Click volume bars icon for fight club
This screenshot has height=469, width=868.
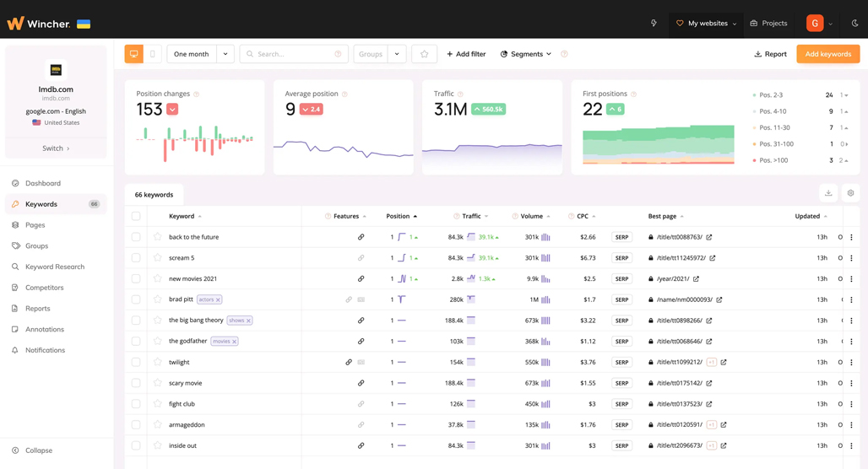point(545,404)
